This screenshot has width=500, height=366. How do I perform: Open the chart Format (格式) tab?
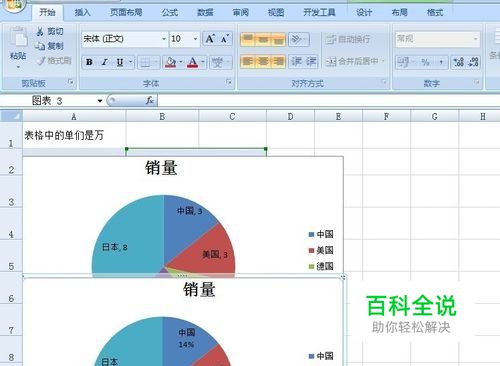pyautogui.click(x=435, y=12)
